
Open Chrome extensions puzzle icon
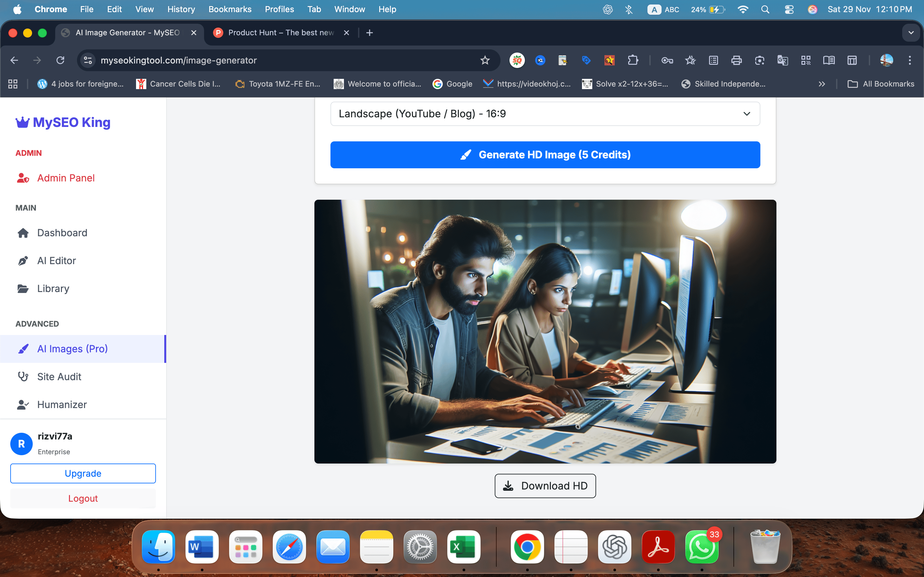(633, 60)
